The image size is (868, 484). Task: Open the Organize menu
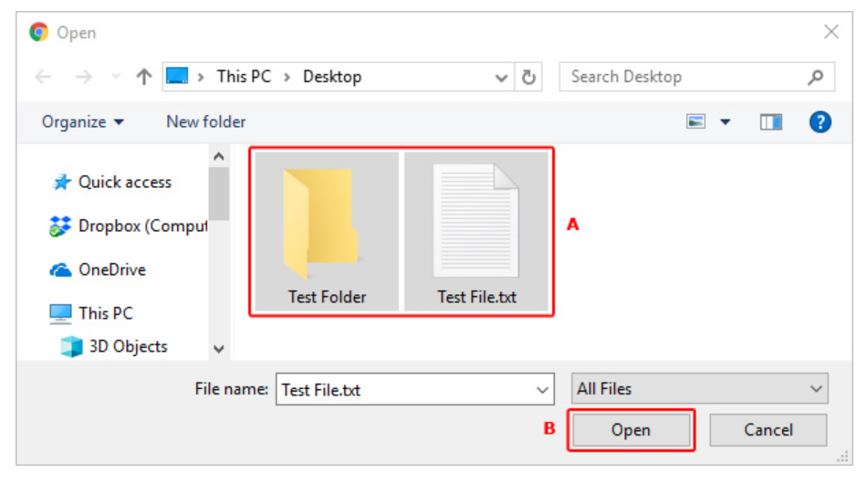click(83, 122)
